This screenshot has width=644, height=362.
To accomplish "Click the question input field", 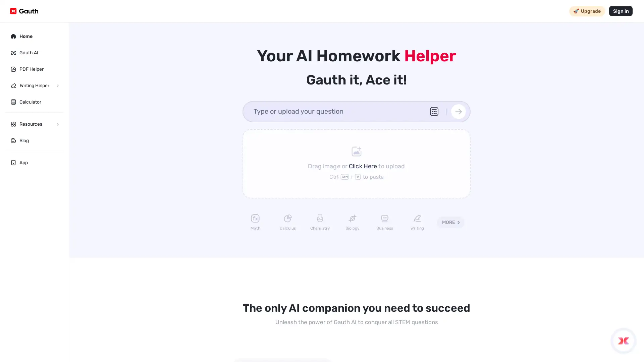I will tap(337, 111).
